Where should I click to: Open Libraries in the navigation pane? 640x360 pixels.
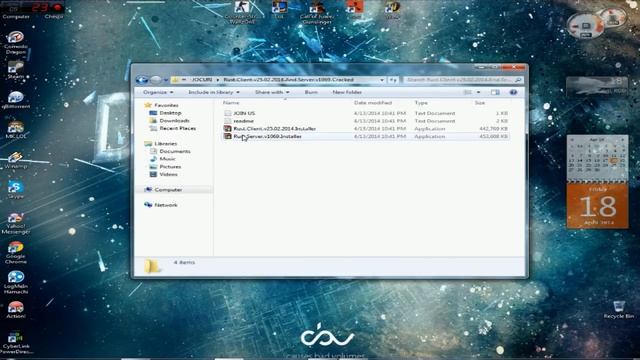tap(165, 144)
